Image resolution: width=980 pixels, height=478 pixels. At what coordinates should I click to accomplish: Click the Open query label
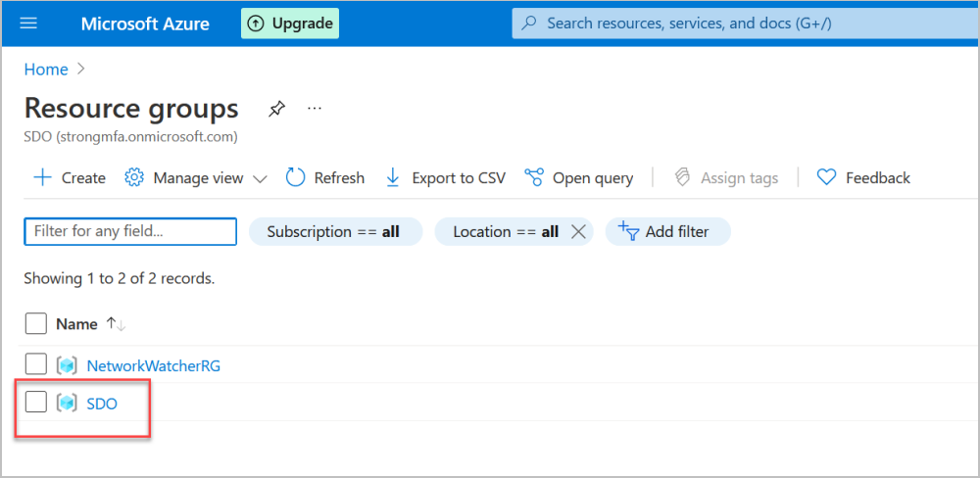(593, 178)
